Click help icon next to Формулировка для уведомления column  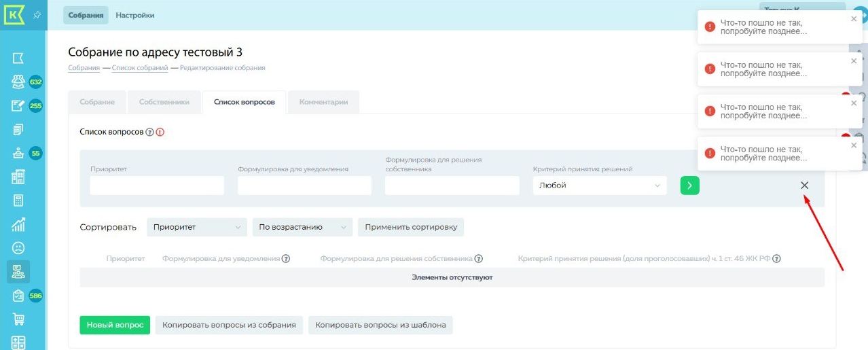[286, 259]
